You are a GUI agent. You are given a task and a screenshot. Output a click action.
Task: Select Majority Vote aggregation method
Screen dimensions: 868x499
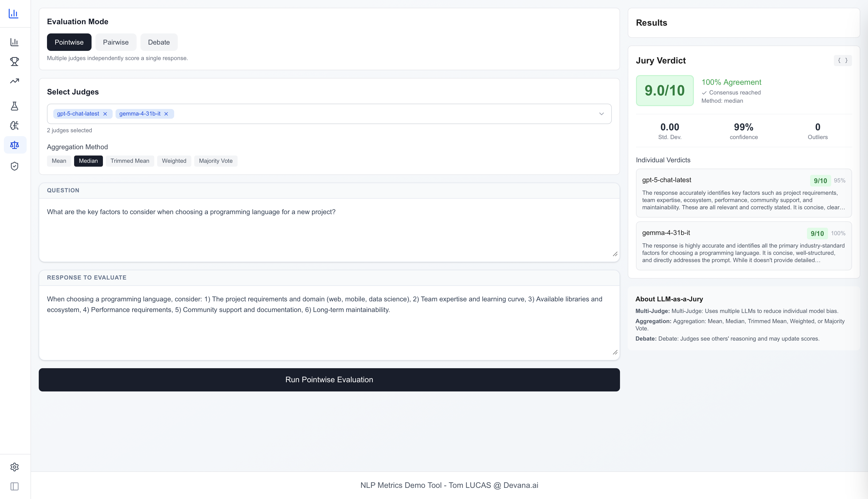216,161
